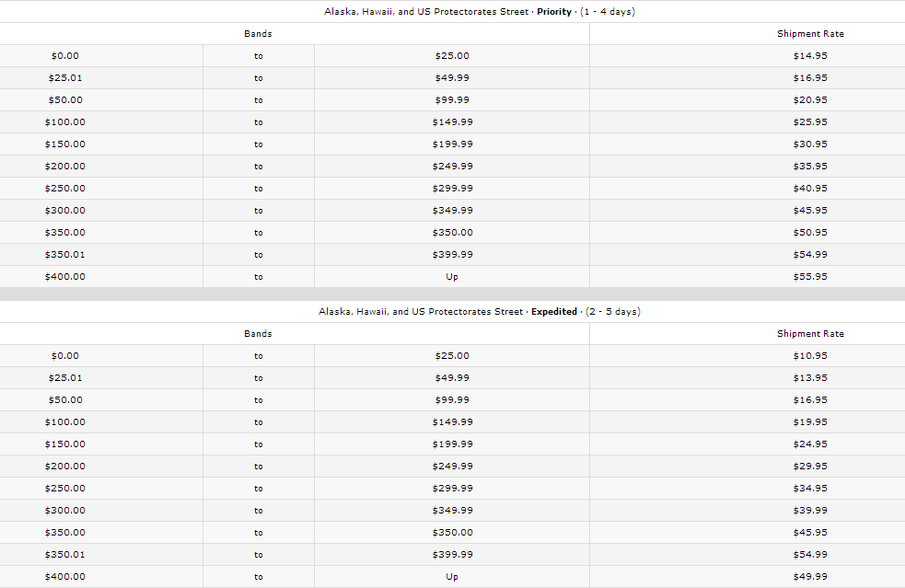Click the Priority (1 - 4 days) table title

point(479,12)
